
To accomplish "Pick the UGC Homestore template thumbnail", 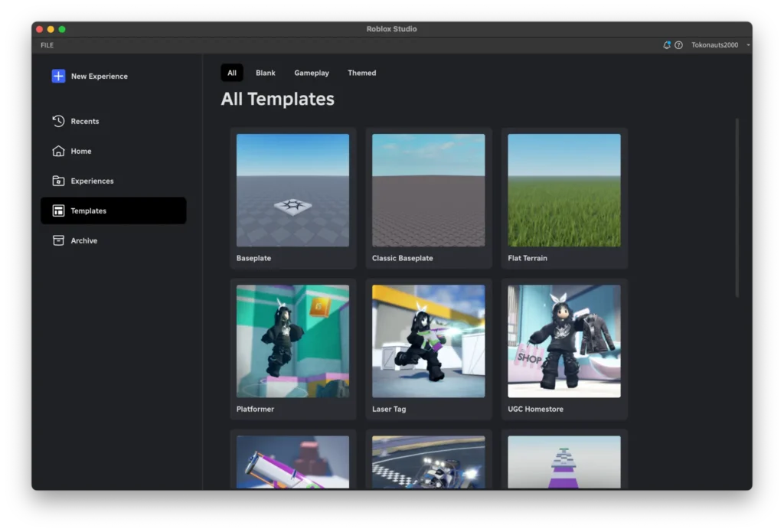I will pyautogui.click(x=564, y=341).
